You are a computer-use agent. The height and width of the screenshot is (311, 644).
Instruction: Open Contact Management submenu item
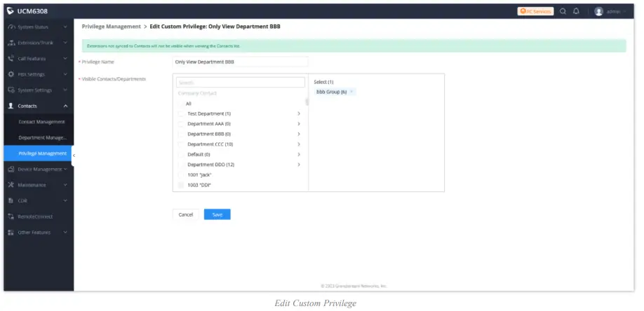[x=39, y=122]
